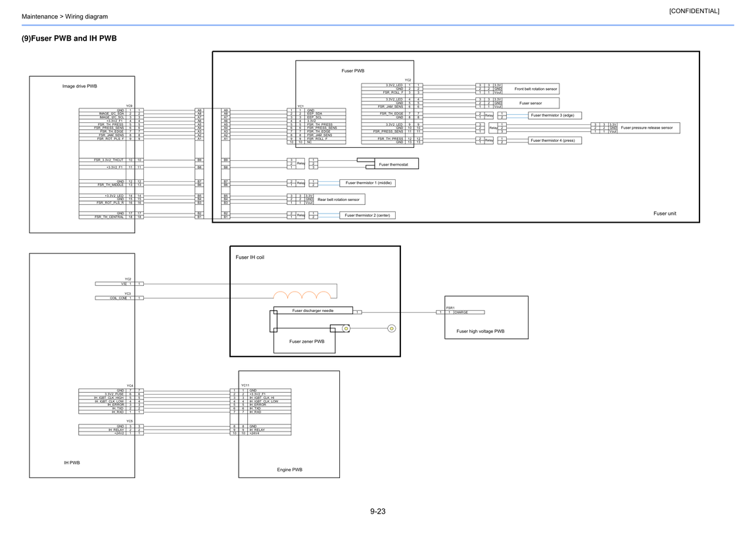Select the "CHARGE" signal name
756x534 pixels.
tap(461, 313)
